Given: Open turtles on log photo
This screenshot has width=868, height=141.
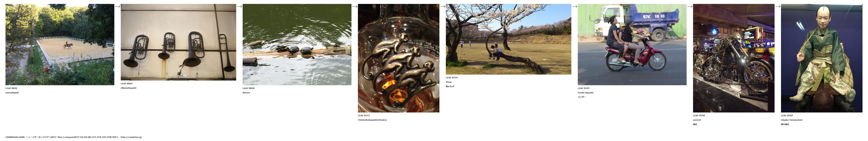Looking at the screenshot, I should point(297,44).
